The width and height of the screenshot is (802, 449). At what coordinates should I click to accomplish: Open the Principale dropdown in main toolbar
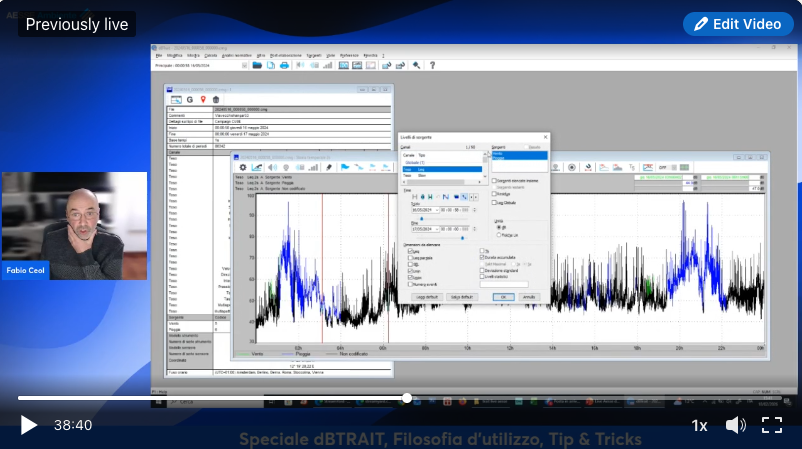pos(244,65)
